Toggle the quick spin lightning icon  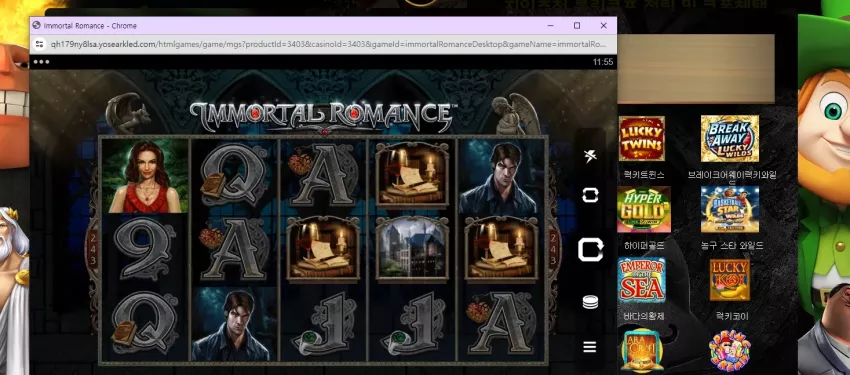[x=590, y=156]
